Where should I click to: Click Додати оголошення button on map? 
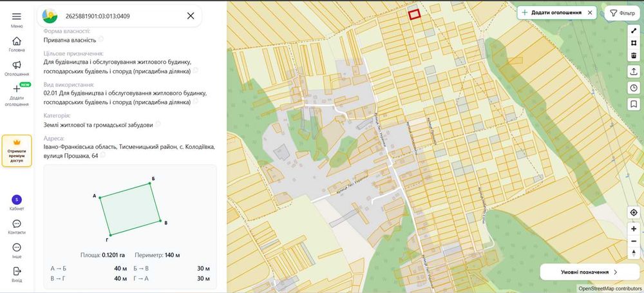tap(552, 13)
